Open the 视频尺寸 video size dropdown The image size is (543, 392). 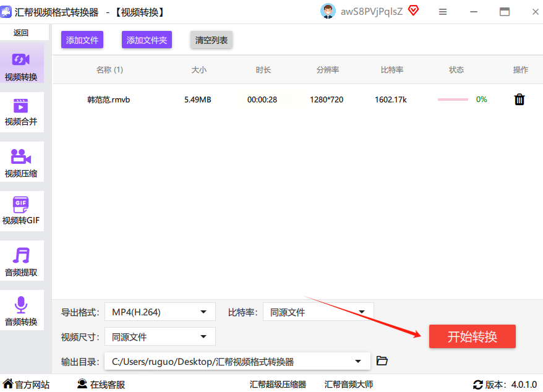click(x=160, y=337)
